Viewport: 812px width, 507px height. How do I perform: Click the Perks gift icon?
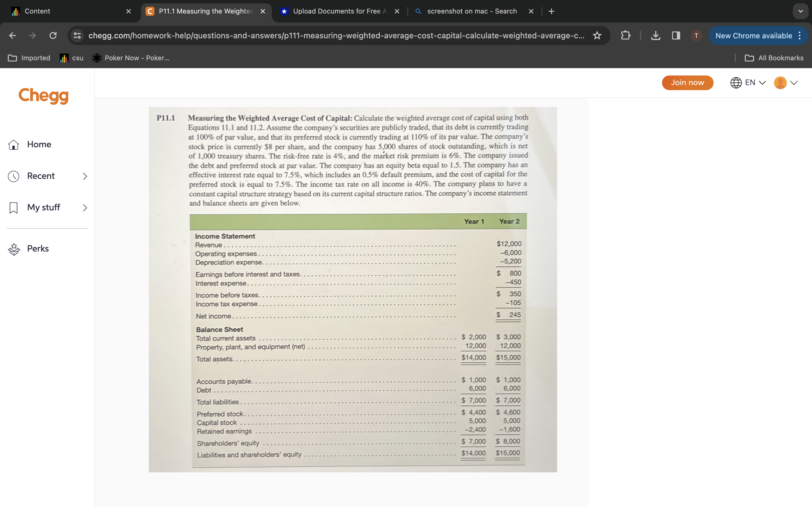click(x=14, y=248)
